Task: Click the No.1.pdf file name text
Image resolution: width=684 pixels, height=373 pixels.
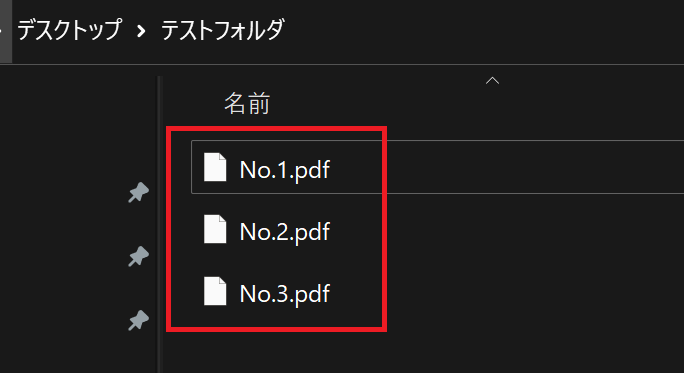Action: pos(284,169)
